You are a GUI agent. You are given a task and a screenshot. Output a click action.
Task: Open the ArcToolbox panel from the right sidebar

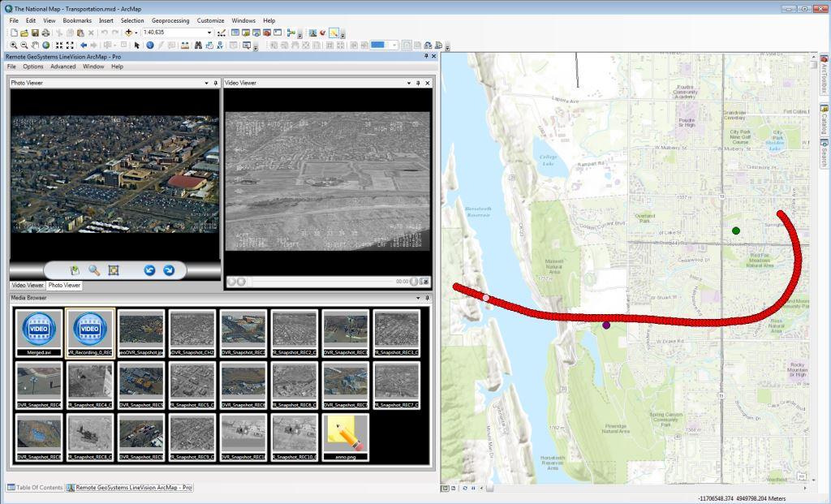(822, 75)
